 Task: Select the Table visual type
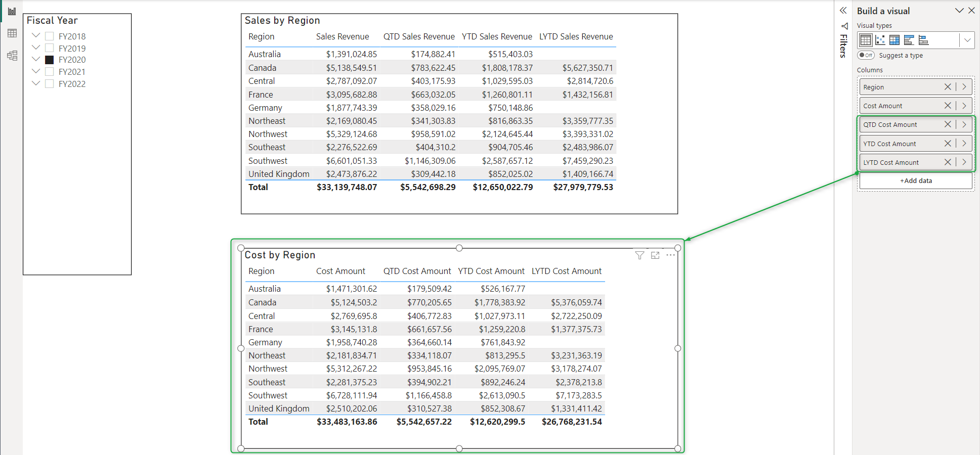coord(866,40)
